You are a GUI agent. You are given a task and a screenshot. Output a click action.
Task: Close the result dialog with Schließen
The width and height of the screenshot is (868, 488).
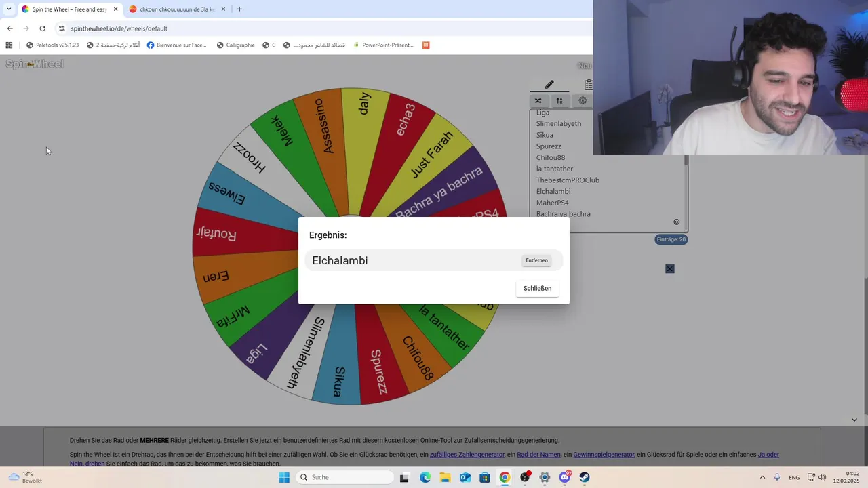click(x=537, y=288)
